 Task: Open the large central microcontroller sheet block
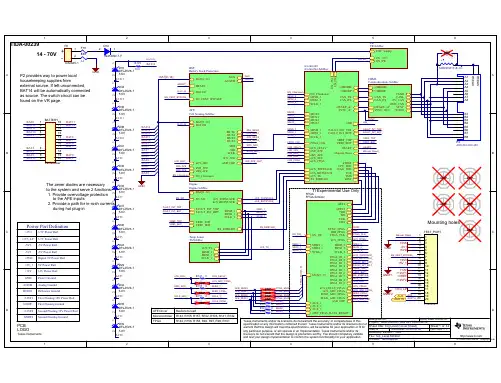[x=331, y=127]
